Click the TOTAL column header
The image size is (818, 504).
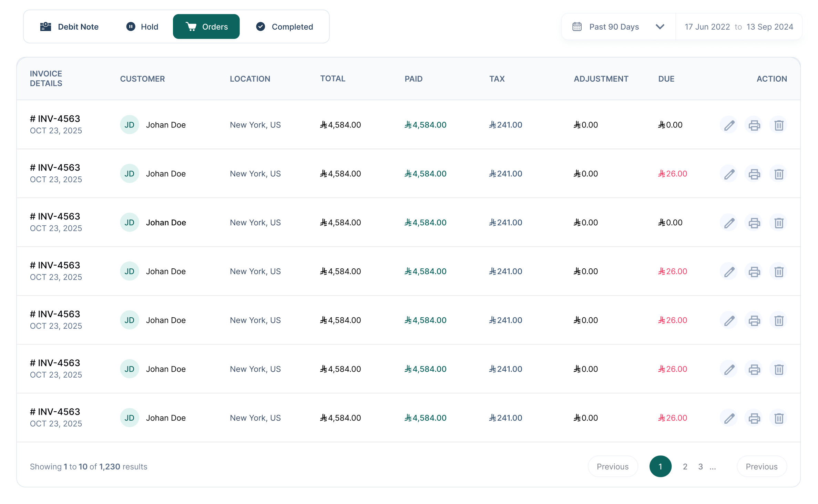pos(333,79)
